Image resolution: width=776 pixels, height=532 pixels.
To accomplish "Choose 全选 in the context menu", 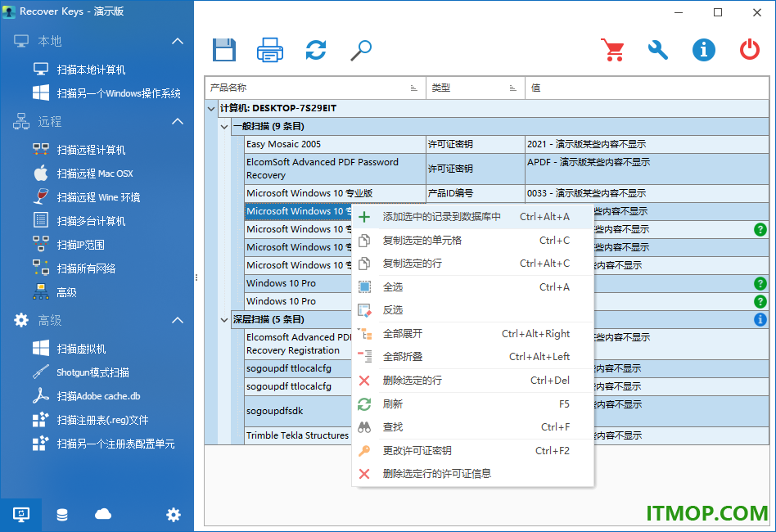I will point(472,287).
